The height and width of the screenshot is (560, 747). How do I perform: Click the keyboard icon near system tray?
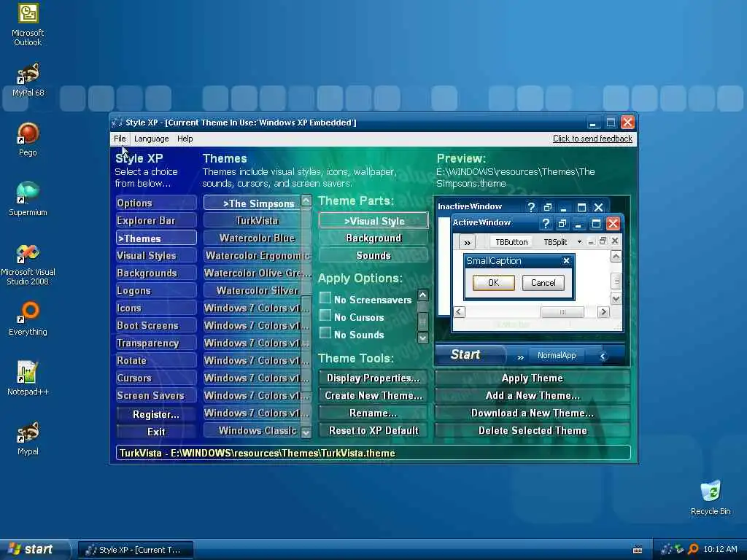tap(638, 550)
